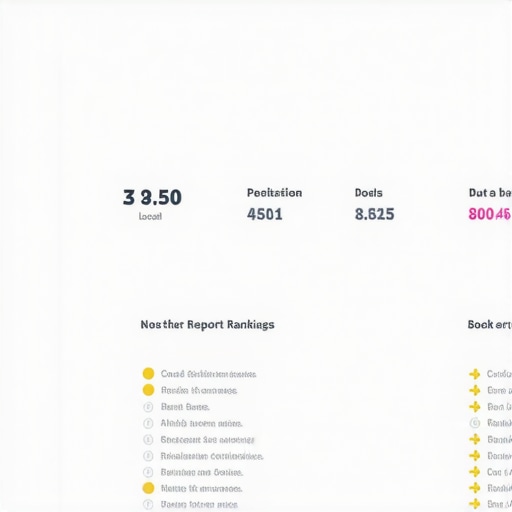Viewport: 512px width, 512px height.
Task: Click the yellow plus beside the Cat row
Action: pos(475,472)
